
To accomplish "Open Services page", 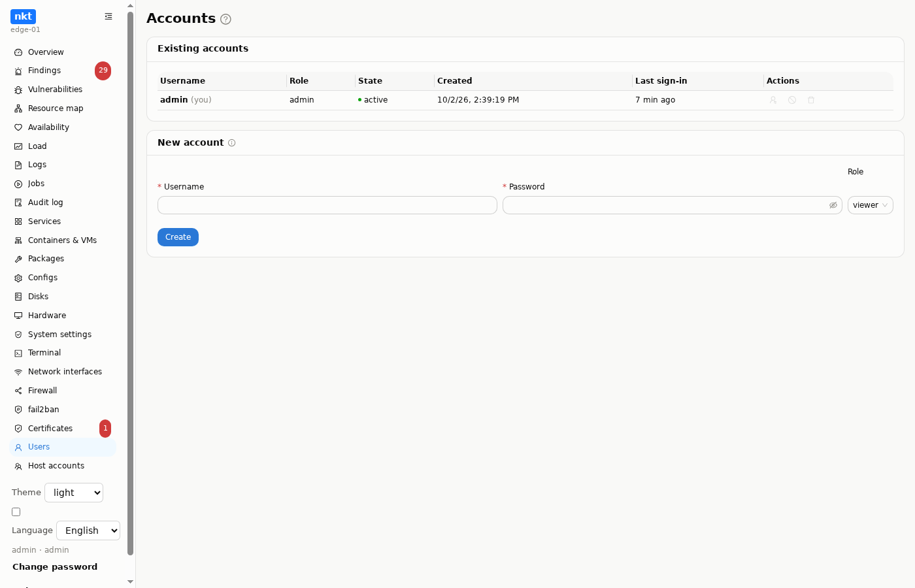I will [63, 221].
